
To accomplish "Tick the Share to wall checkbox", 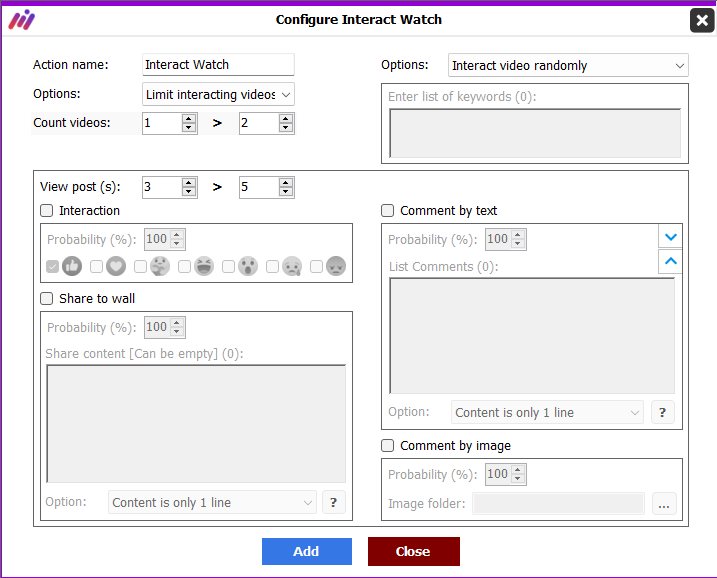I will 47,299.
